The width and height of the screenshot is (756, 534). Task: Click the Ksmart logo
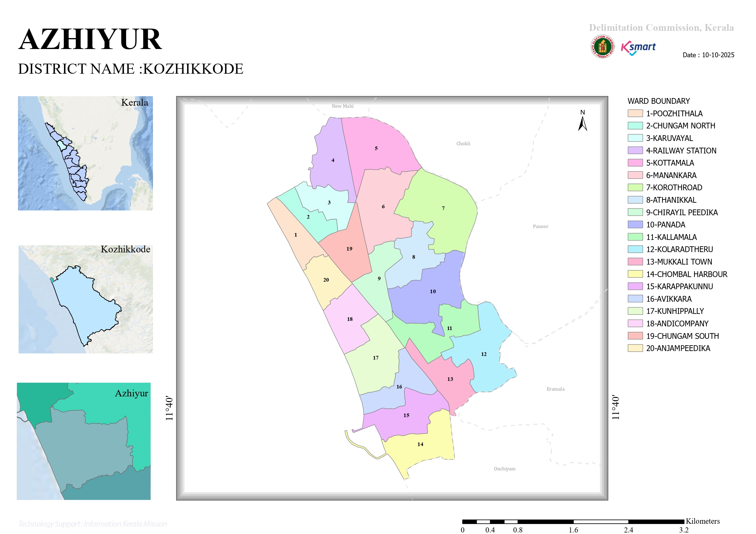(x=638, y=48)
